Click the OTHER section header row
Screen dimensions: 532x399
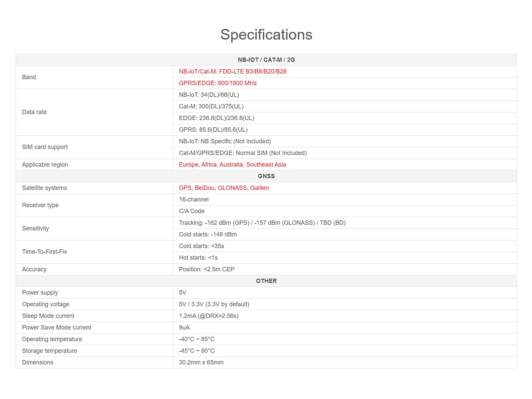266,281
